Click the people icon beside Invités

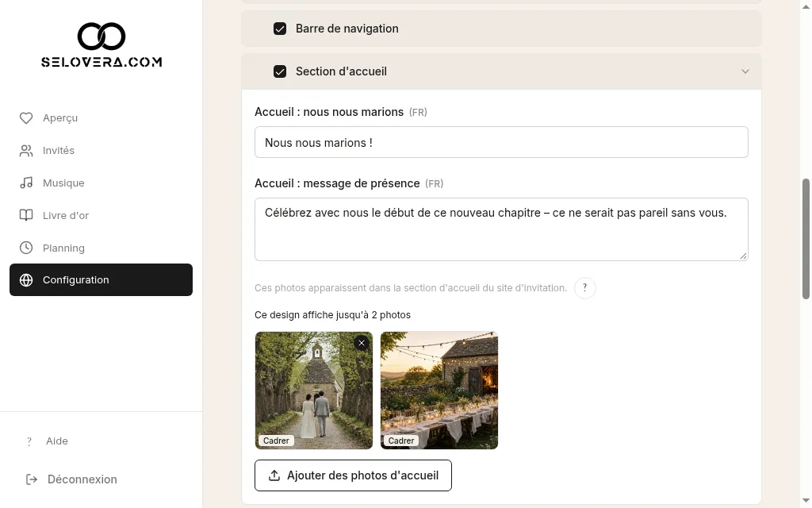click(x=26, y=151)
